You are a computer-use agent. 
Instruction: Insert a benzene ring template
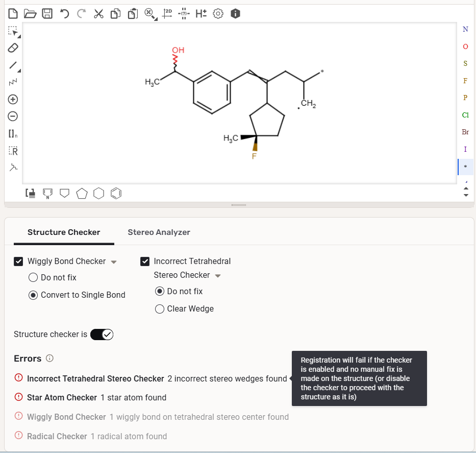(116, 193)
